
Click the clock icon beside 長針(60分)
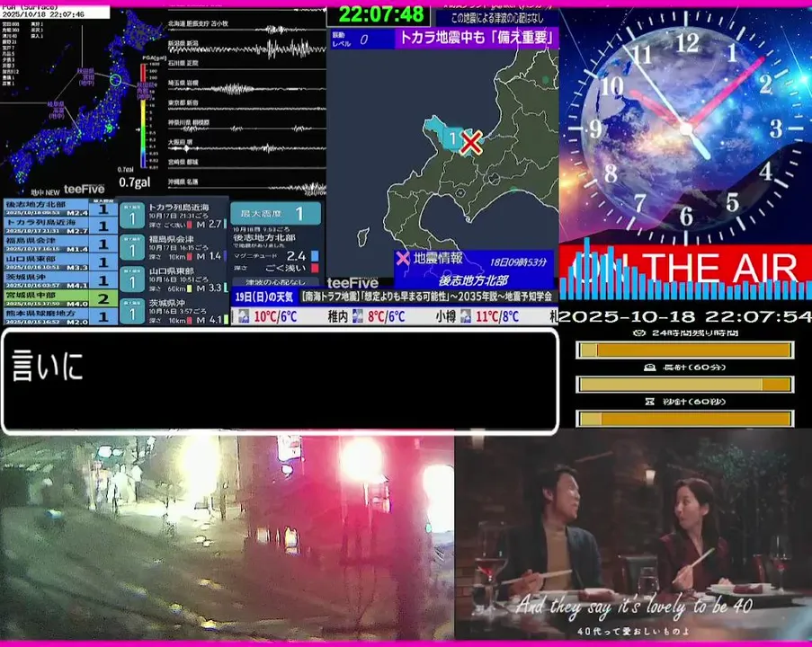[649, 368]
